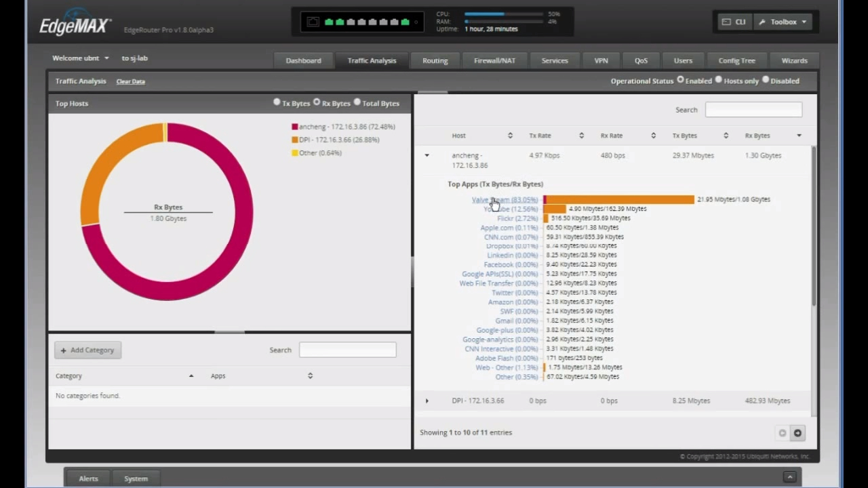Open the QoS tab
Screen dimensions: 868x488
click(641, 60)
